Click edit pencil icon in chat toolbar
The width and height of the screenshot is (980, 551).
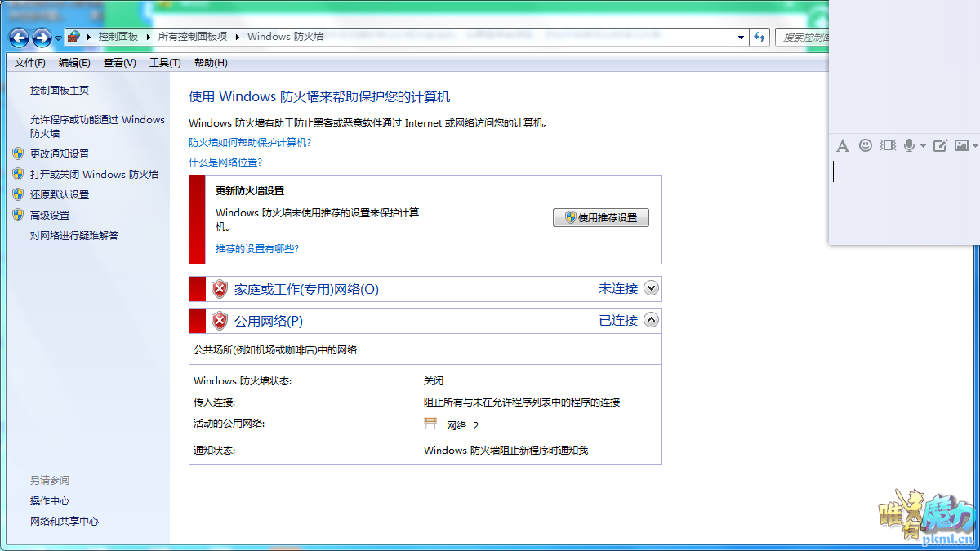[x=940, y=145]
